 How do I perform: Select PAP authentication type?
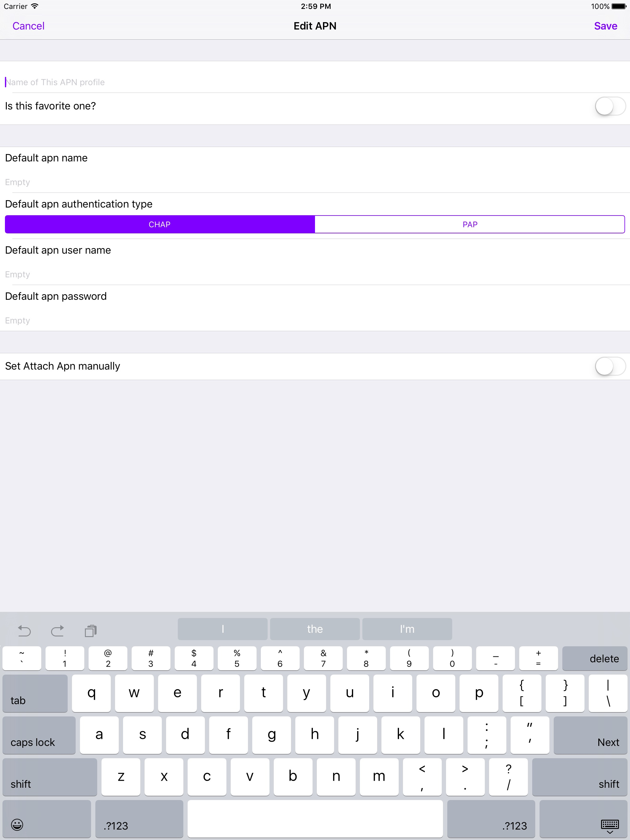470,224
